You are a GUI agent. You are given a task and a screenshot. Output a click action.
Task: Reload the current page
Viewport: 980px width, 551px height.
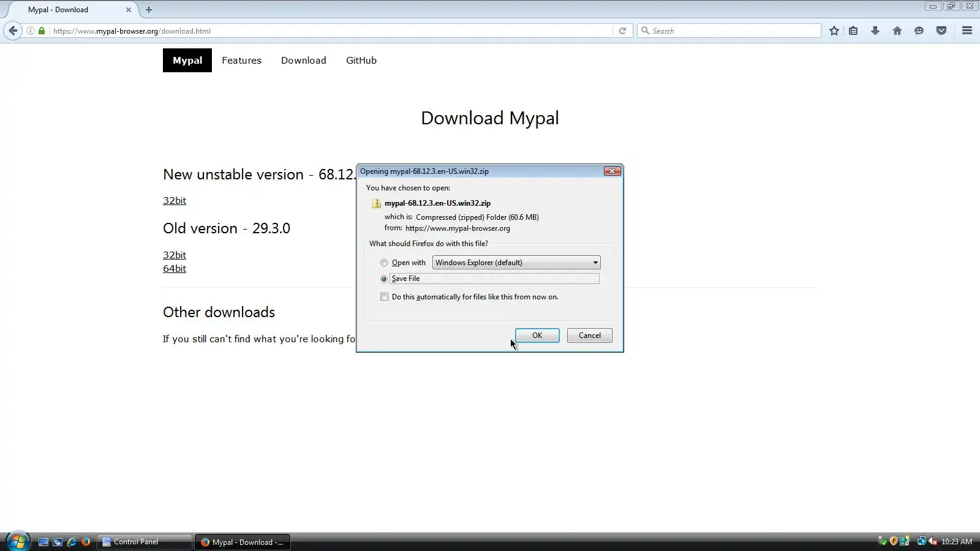[622, 31]
